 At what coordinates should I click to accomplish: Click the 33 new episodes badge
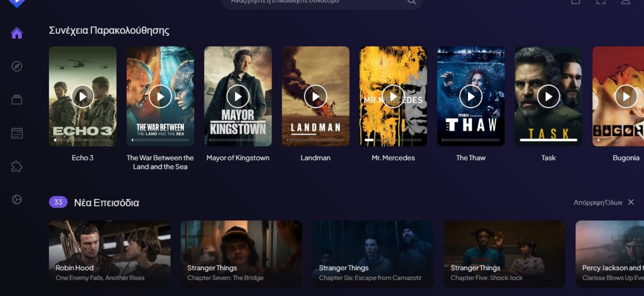click(58, 202)
